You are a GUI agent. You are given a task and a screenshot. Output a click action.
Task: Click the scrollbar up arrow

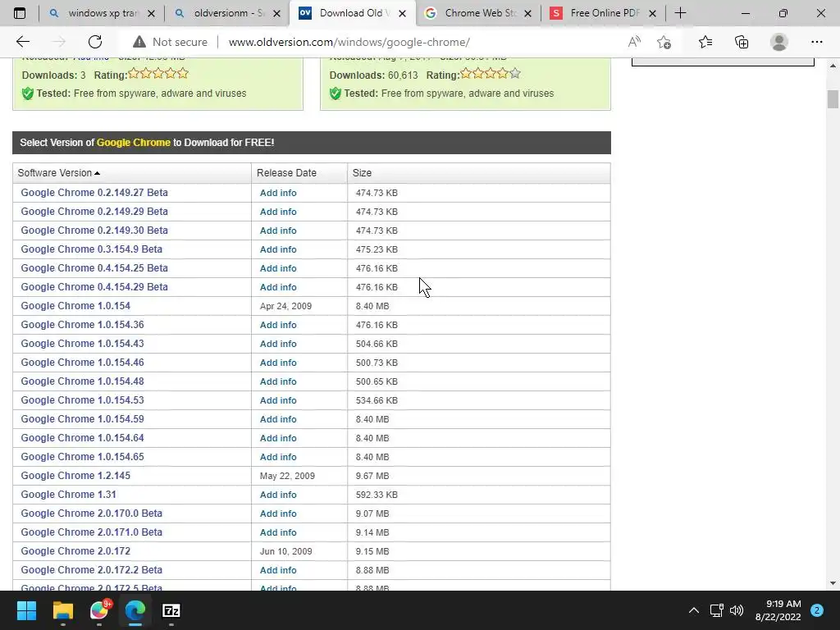tap(833, 66)
